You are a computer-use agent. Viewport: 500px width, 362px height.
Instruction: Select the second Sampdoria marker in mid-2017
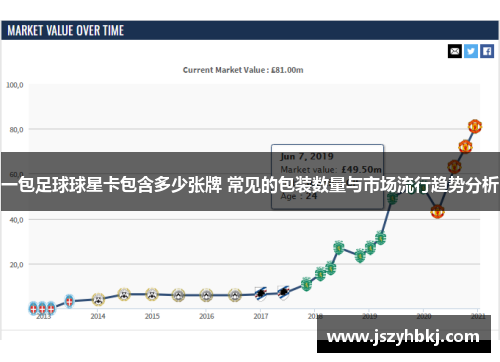283,292
